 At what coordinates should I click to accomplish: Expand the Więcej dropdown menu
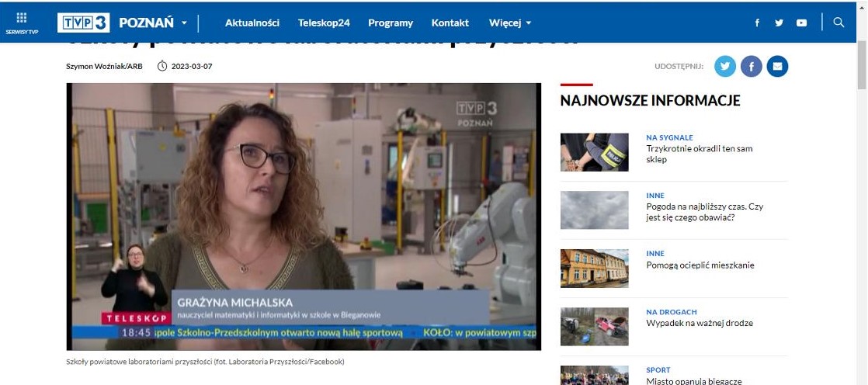point(510,23)
